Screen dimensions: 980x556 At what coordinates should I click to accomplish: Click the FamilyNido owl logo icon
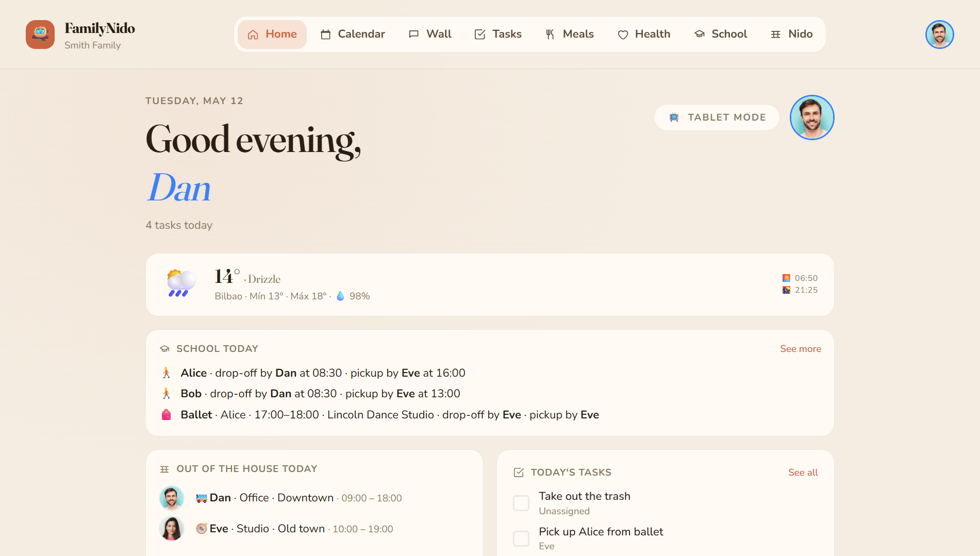40,35
